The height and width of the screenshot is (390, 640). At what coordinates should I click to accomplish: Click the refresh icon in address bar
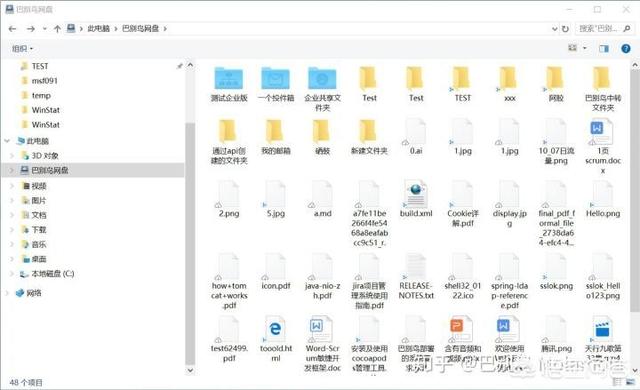click(565, 29)
